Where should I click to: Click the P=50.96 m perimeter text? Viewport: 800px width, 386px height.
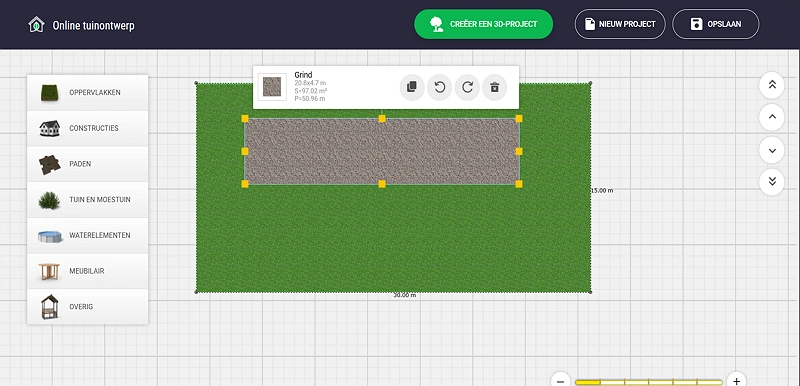click(310, 98)
